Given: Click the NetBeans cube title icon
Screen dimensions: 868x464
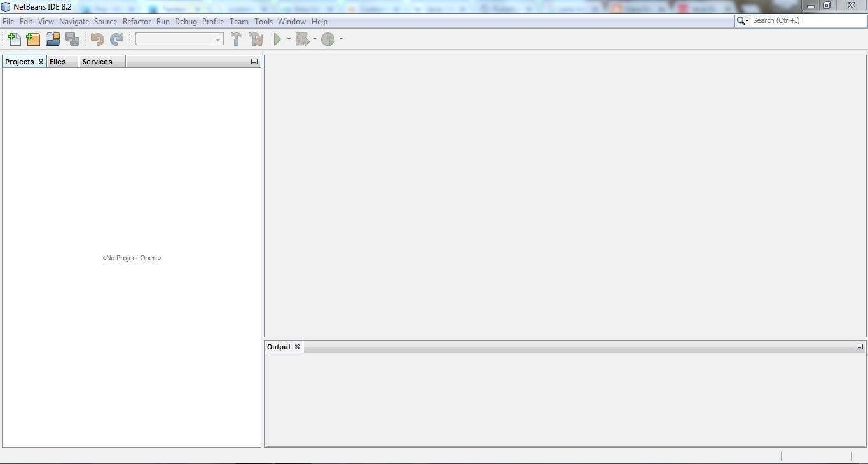Looking at the screenshot, I should [6, 6].
